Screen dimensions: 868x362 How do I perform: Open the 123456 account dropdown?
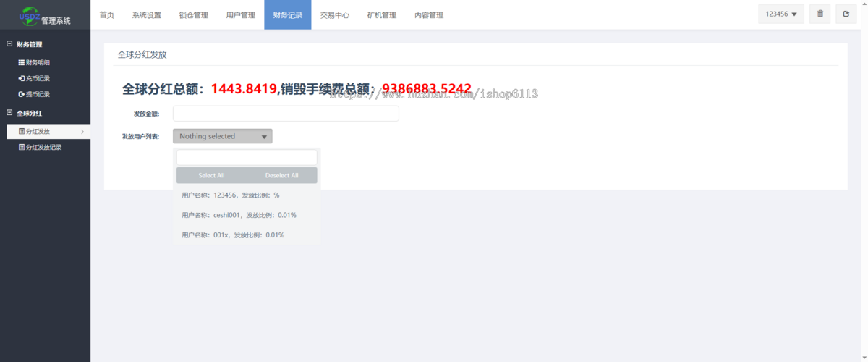pyautogui.click(x=781, y=14)
